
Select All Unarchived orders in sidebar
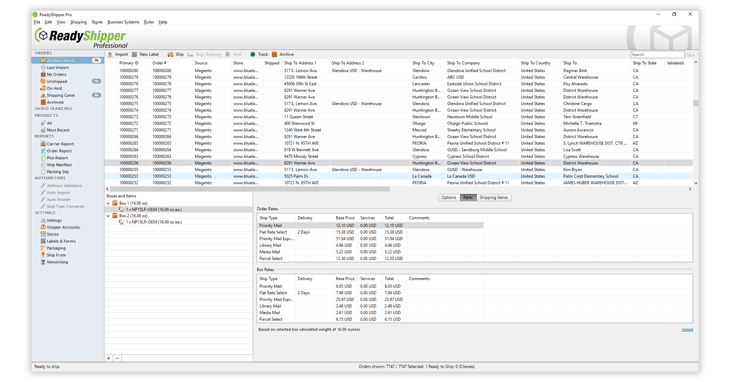point(67,60)
